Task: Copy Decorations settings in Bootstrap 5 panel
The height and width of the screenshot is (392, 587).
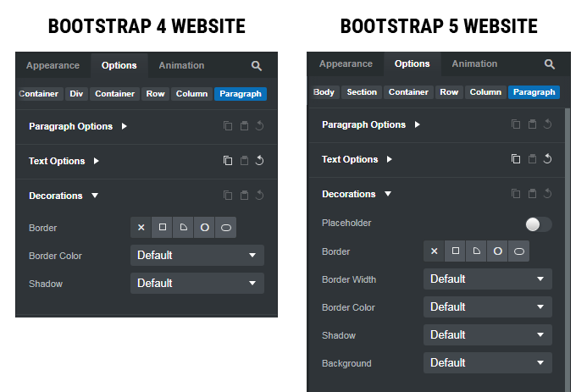Action: point(516,194)
